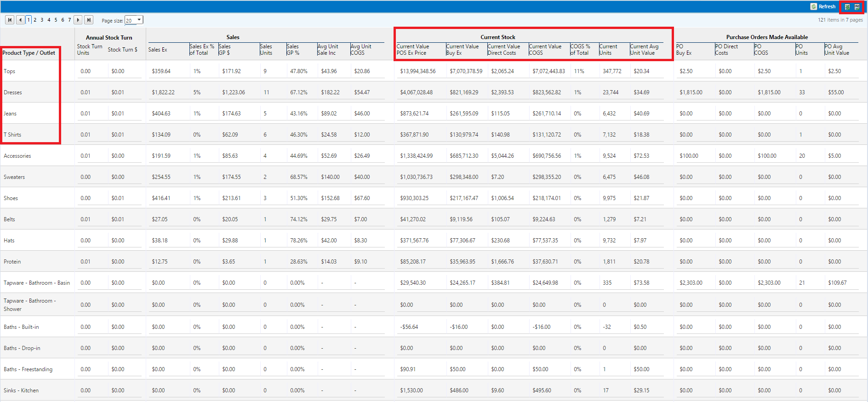Export the grid to CSV
868x402 pixels.
point(857,7)
